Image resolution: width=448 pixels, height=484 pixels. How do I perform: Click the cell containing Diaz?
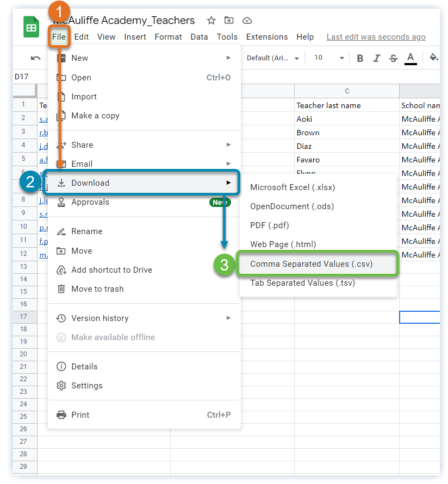point(347,146)
